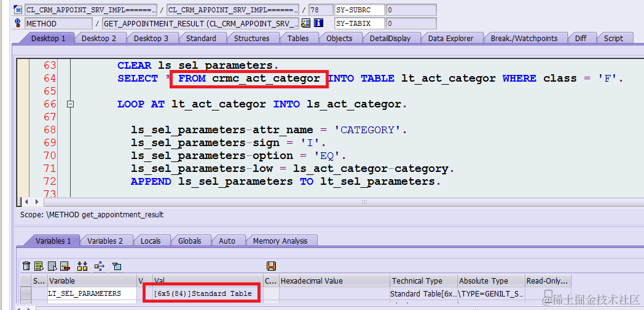Click the gear event icon beside METHOD

pyautogui.click(x=18, y=23)
